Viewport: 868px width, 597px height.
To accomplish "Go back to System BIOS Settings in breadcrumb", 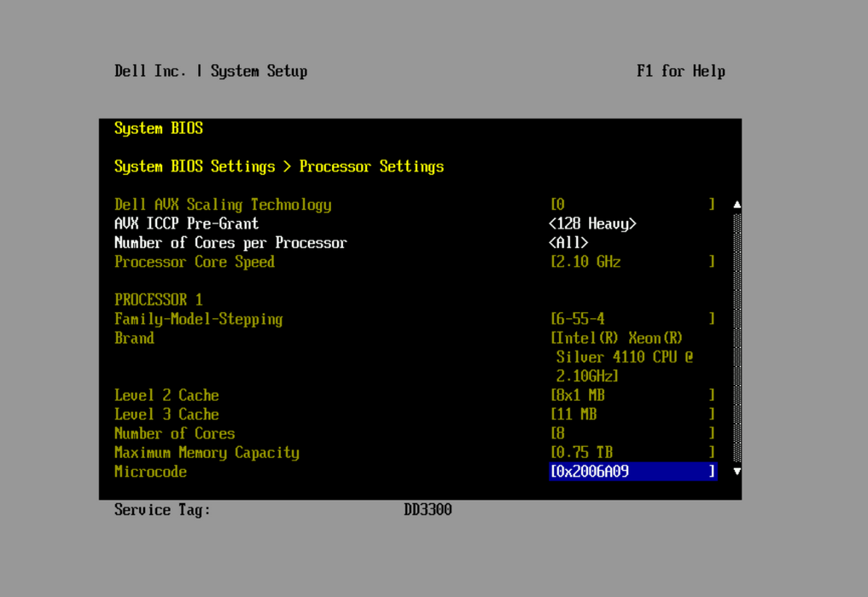I will [x=195, y=166].
